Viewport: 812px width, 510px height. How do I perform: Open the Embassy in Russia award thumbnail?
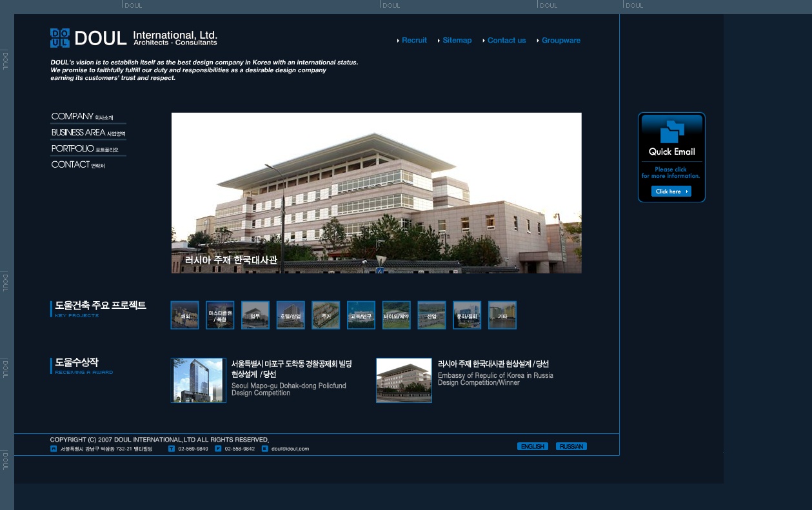coord(404,380)
